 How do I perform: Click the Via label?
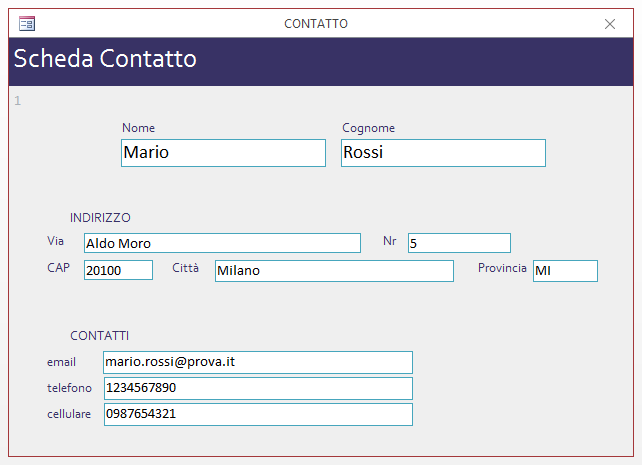[x=55, y=241]
